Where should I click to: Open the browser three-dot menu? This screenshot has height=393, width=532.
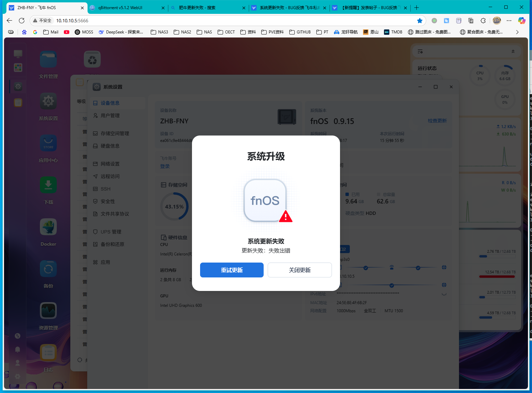coord(509,21)
